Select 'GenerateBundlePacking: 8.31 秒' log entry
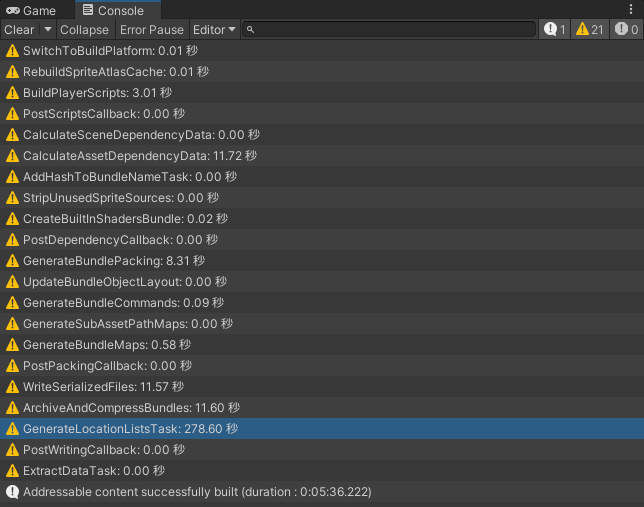 pyautogui.click(x=322, y=261)
